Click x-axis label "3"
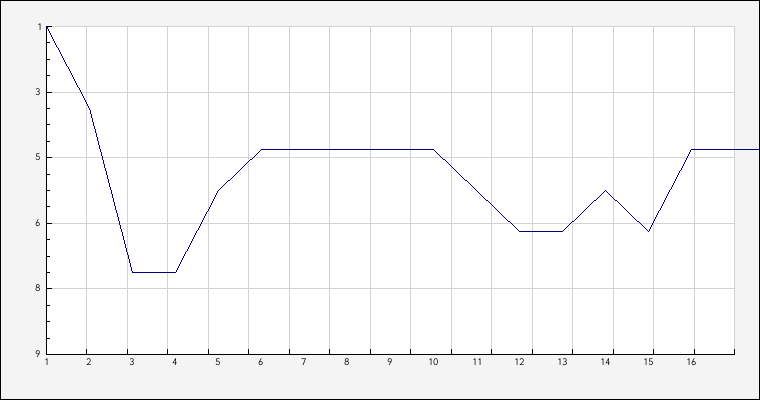The image size is (760, 400). (x=131, y=362)
